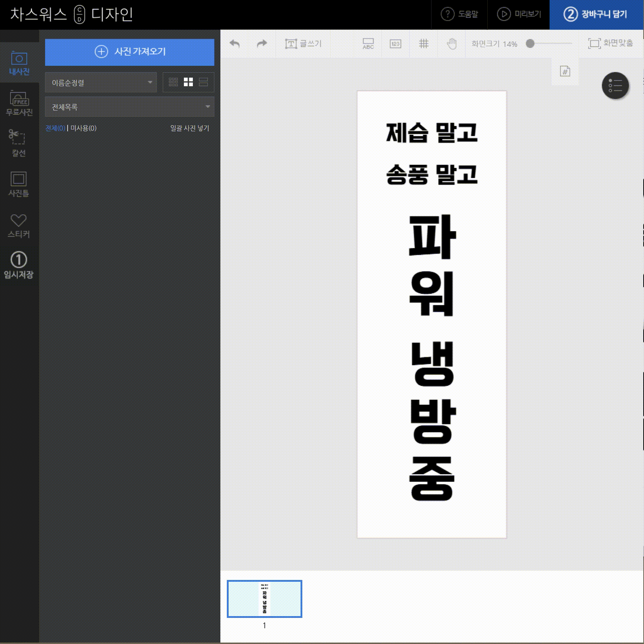Select page 1 thumbnail
The height and width of the screenshot is (644, 644).
[x=264, y=599]
